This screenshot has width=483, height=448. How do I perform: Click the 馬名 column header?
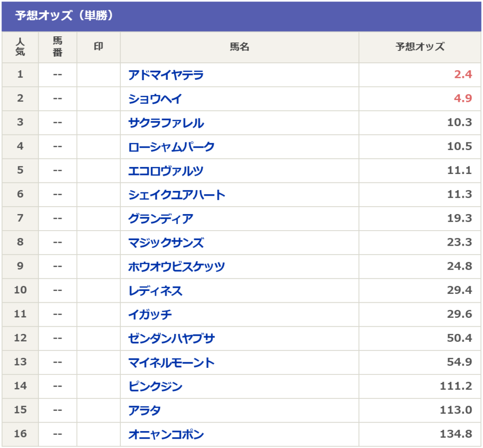(x=239, y=47)
